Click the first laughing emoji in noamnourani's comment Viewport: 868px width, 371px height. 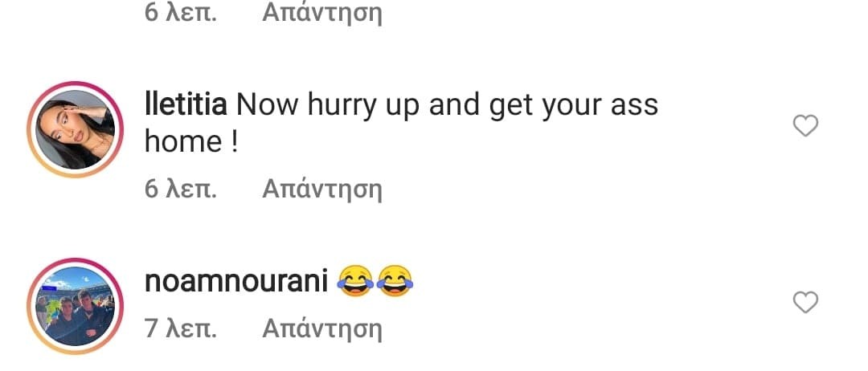tap(355, 281)
